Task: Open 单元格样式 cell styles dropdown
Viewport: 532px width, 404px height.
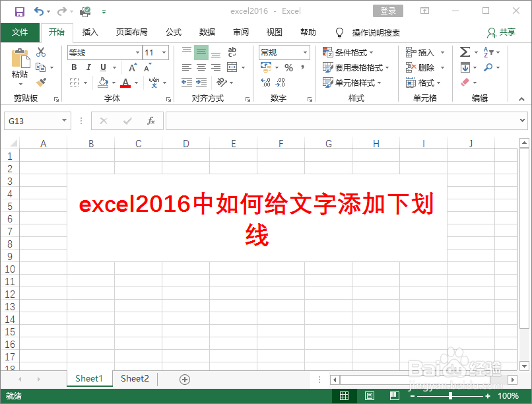Action: [x=352, y=83]
